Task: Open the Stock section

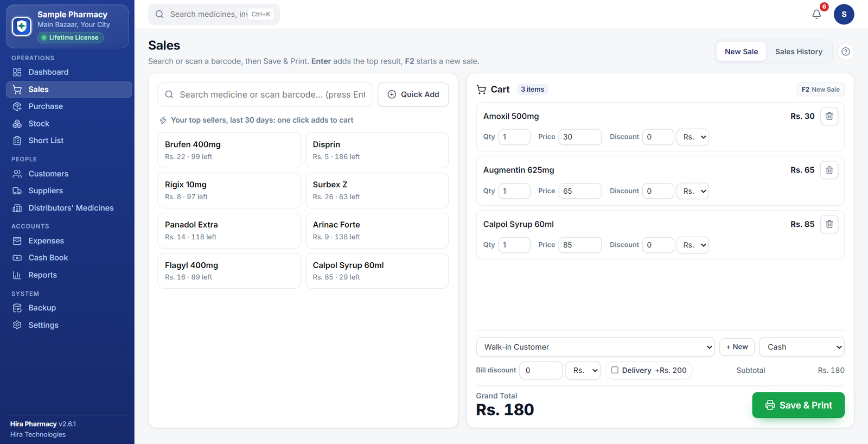Action: [x=69, y=124]
